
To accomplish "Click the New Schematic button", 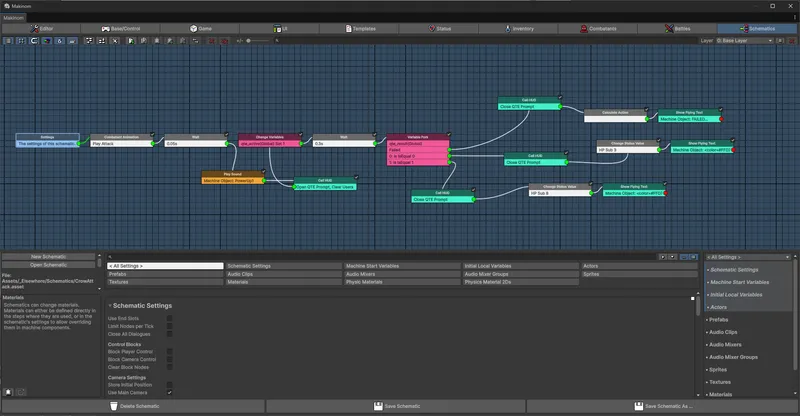I will (x=49, y=257).
